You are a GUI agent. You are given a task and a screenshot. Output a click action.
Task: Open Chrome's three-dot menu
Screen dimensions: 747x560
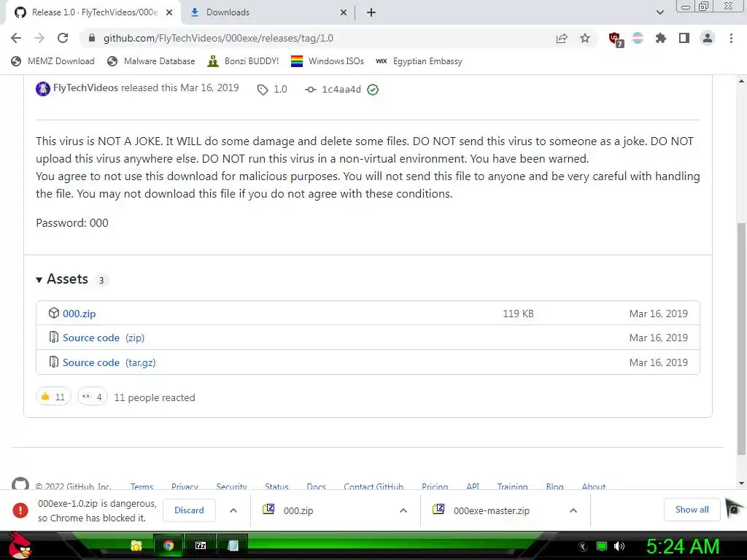(731, 38)
